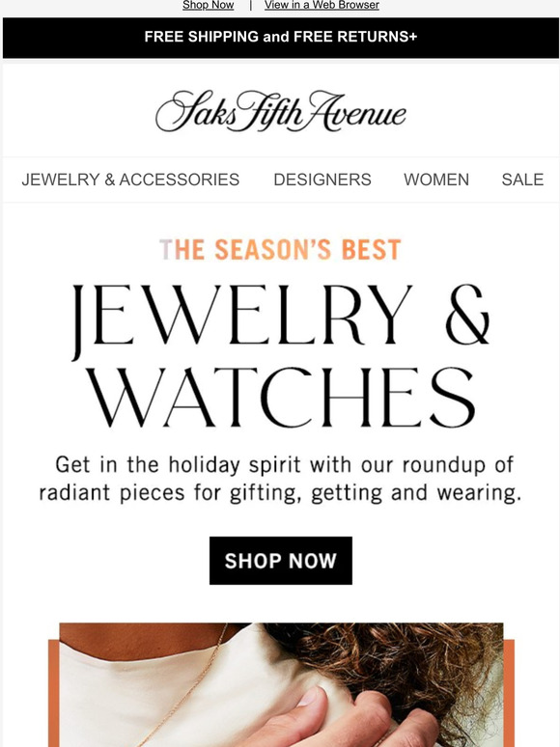The image size is (560, 747).
Task: Click the black Shop Now button
Action: click(x=281, y=561)
